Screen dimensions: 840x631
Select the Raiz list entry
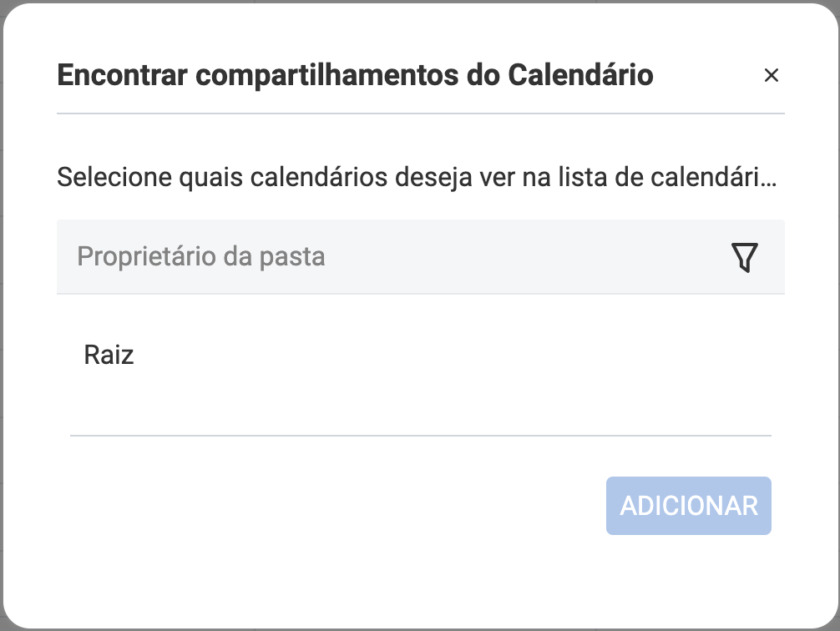click(x=109, y=356)
